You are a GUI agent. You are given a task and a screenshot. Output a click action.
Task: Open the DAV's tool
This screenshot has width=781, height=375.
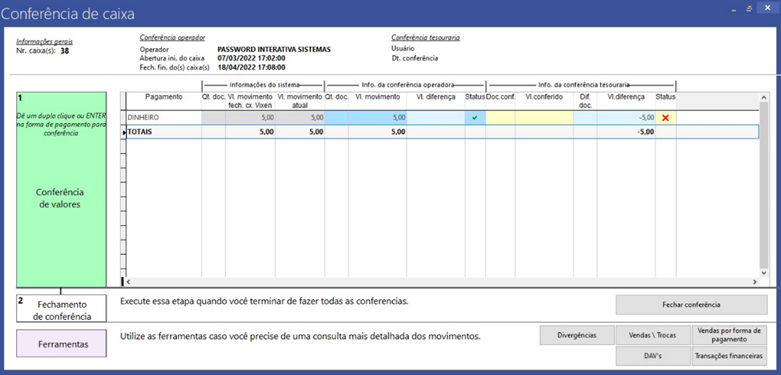tap(653, 356)
